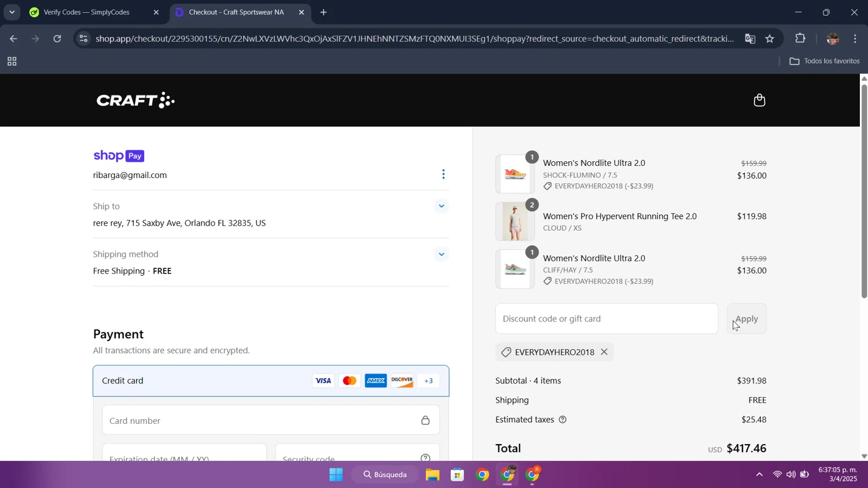The height and width of the screenshot is (488, 868).
Task: Show the +3 additional card types
Action: click(429, 380)
